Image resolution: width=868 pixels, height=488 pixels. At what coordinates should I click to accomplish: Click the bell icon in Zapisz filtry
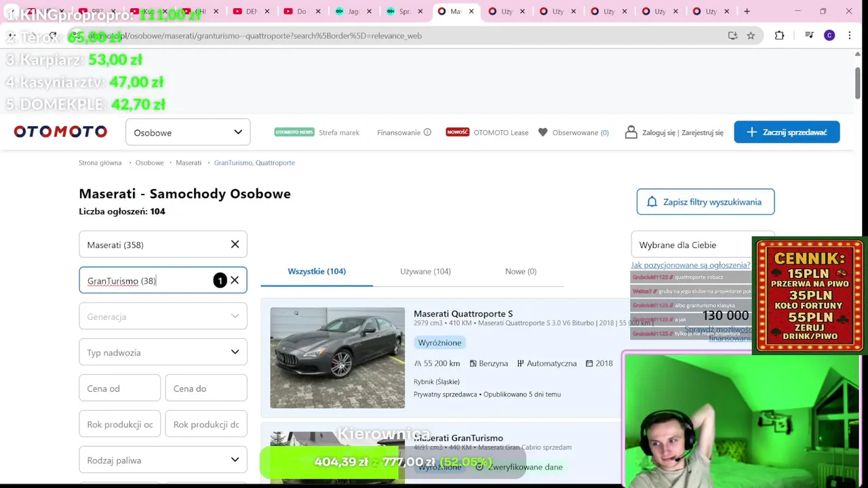click(x=652, y=201)
